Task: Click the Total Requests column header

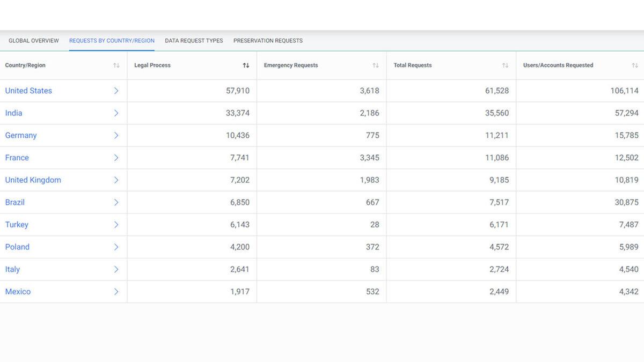Action: [x=413, y=65]
